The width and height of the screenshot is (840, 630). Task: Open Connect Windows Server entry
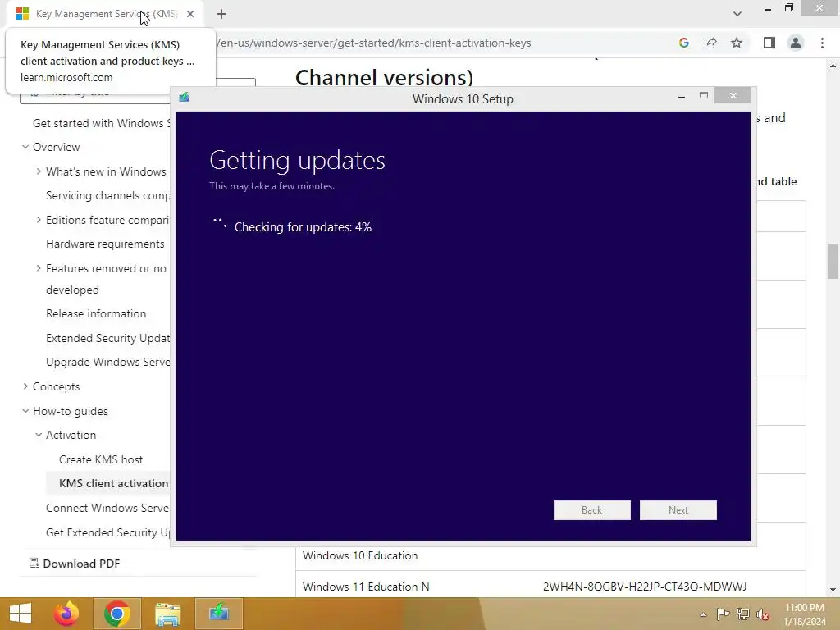coord(107,508)
